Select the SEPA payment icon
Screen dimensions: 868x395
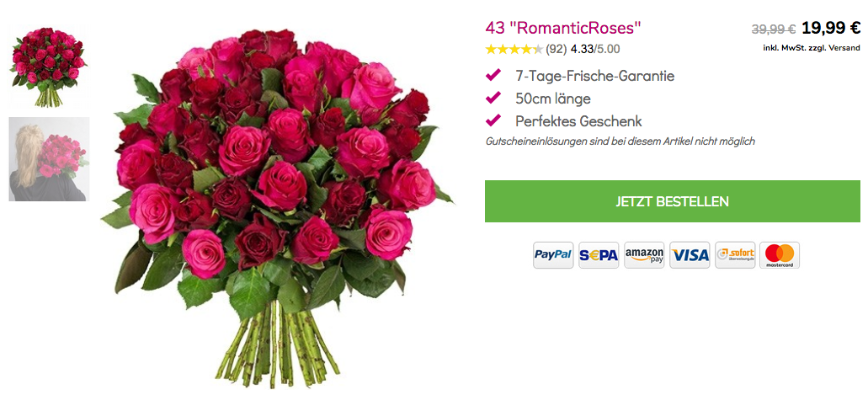[x=599, y=255]
